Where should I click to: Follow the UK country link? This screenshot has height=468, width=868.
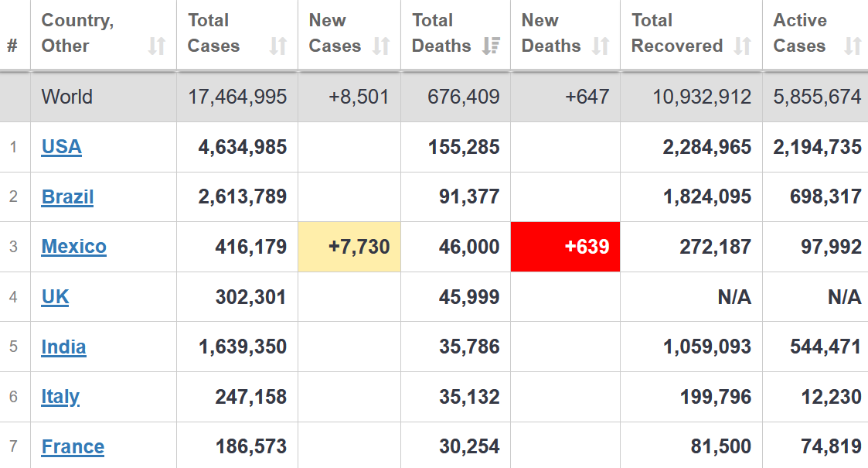[x=55, y=297]
